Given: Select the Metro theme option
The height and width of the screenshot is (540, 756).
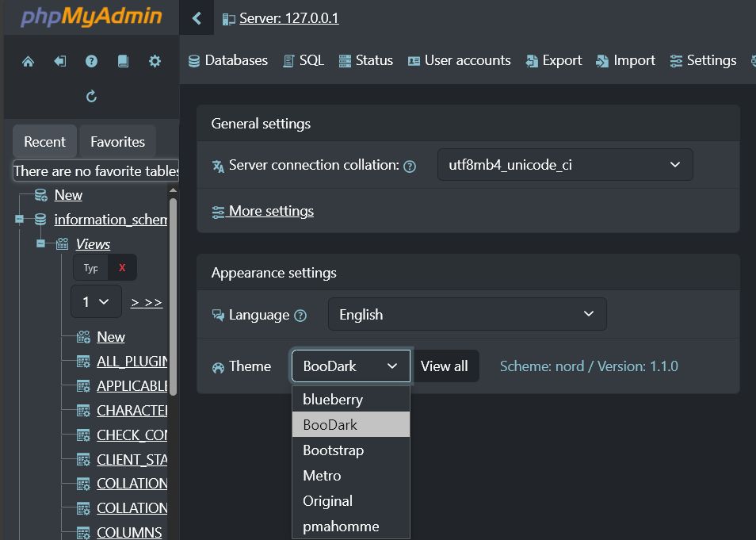Looking at the screenshot, I should click(351, 476).
